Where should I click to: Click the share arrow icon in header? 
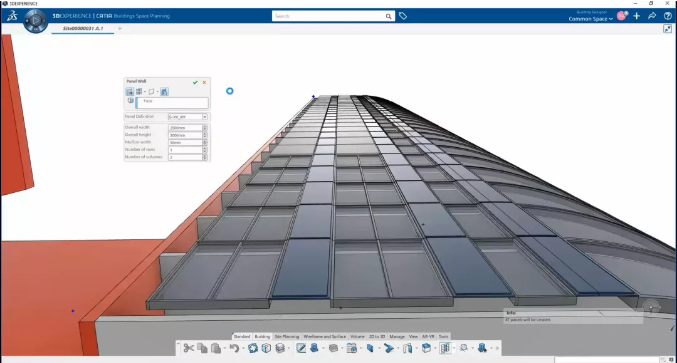click(x=652, y=16)
